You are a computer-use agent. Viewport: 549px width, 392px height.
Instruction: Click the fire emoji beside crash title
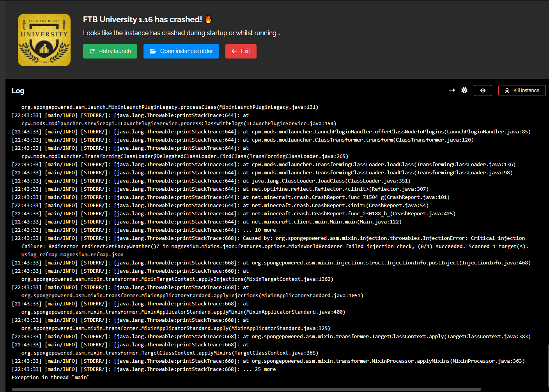pyautogui.click(x=208, y=20)
